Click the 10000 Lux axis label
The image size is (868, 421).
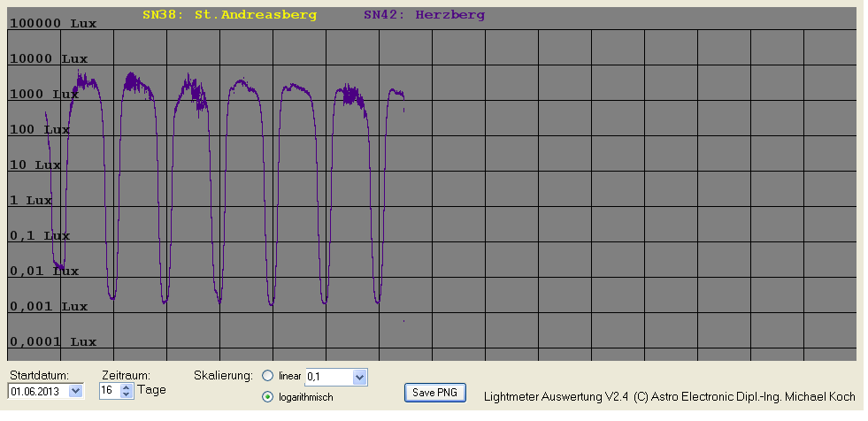49,59
